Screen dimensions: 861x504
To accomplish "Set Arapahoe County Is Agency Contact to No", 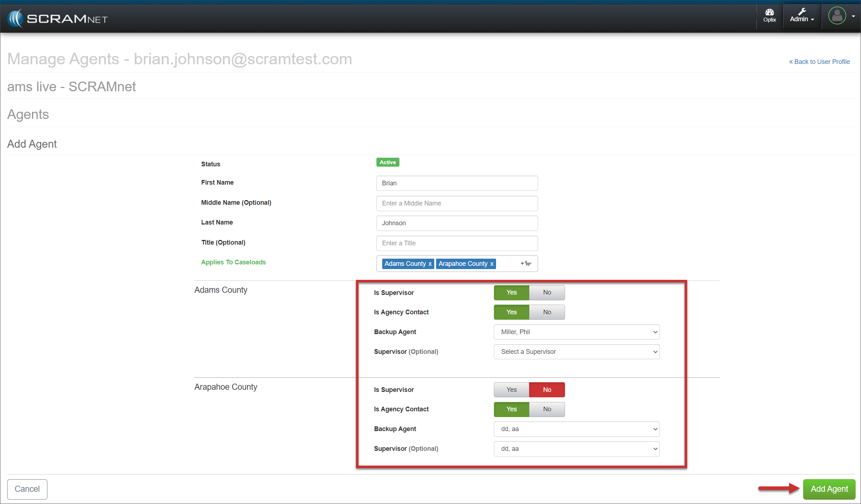I will click(547, 409).
